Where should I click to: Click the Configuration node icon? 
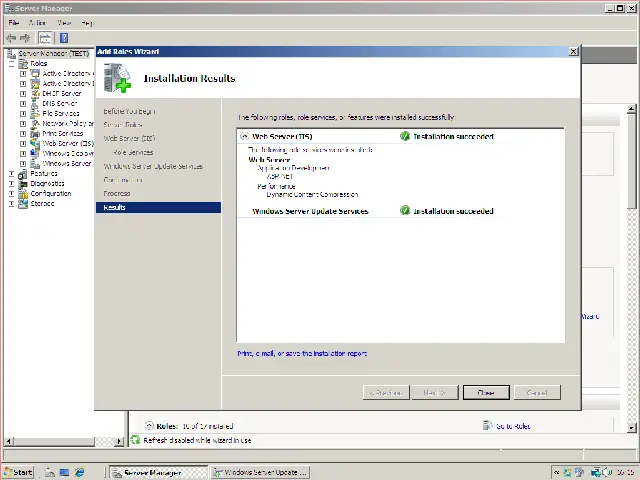point(23,193)
